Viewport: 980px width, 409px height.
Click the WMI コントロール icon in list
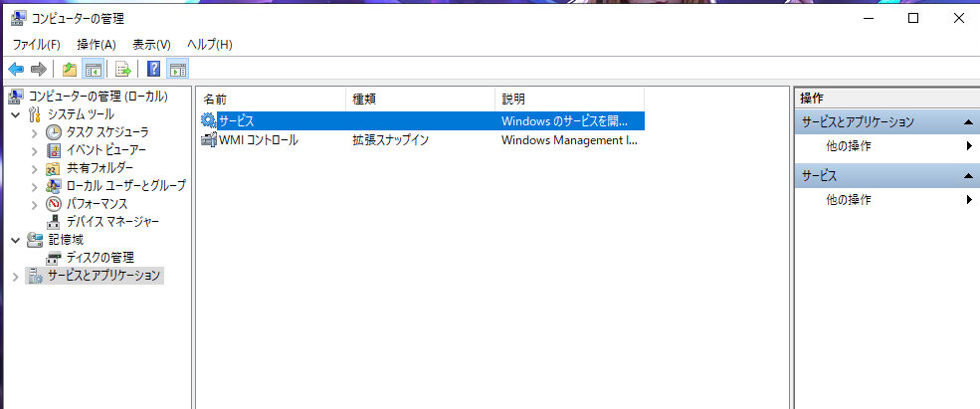coord(208,140)
